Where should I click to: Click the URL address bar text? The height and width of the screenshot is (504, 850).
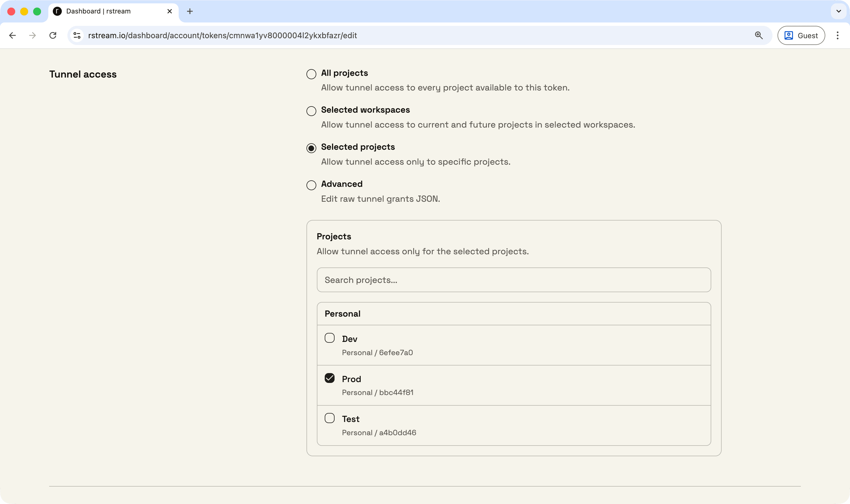pyautogui.click(x=222, y=35)
